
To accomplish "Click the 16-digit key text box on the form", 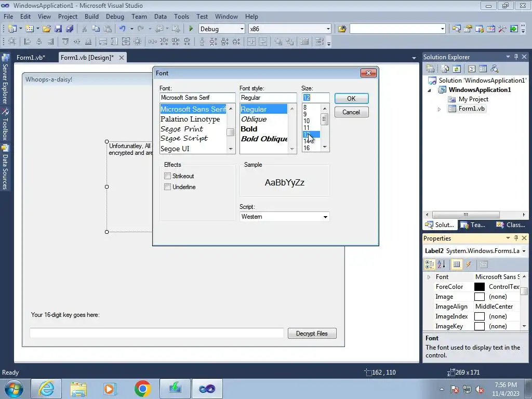I will (x=157, y=333).
